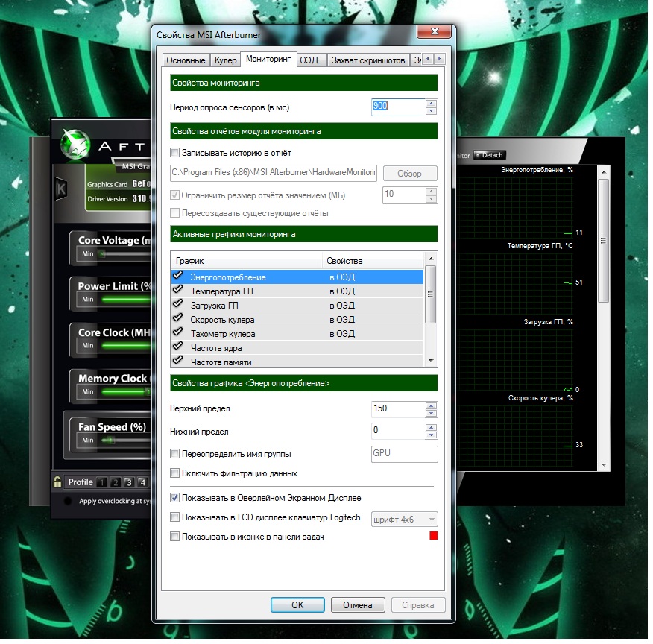Enable Записывать историю в отчёт checkbox
The image size is (653, 644).
click(175, 153)
